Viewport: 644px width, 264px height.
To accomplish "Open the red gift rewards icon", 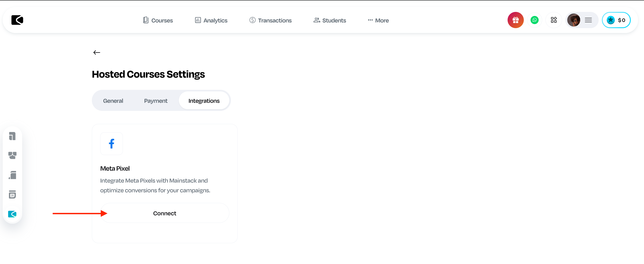I will pos(515,20).
